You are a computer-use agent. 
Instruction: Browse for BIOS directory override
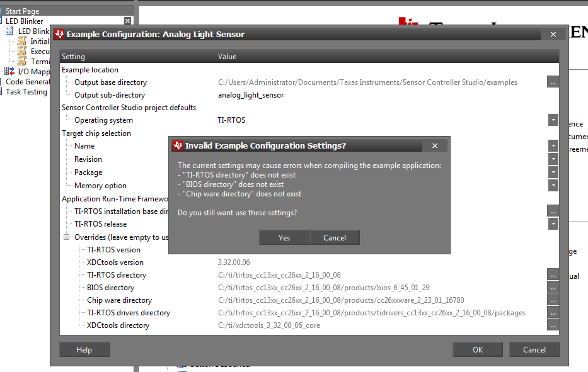click(553, 288)
